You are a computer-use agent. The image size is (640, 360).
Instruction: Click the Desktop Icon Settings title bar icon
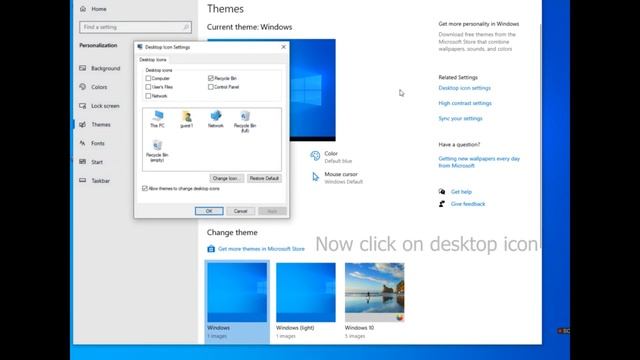coord(140,47)
